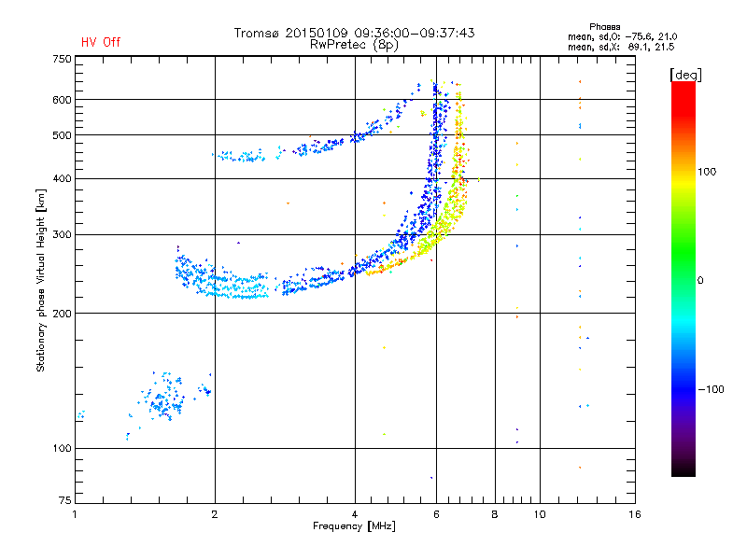Select the 'mean, sd,O: -75.6, 21.0' line
The width and height of the screenshot is (747, 560).
[x=622, y=36]
